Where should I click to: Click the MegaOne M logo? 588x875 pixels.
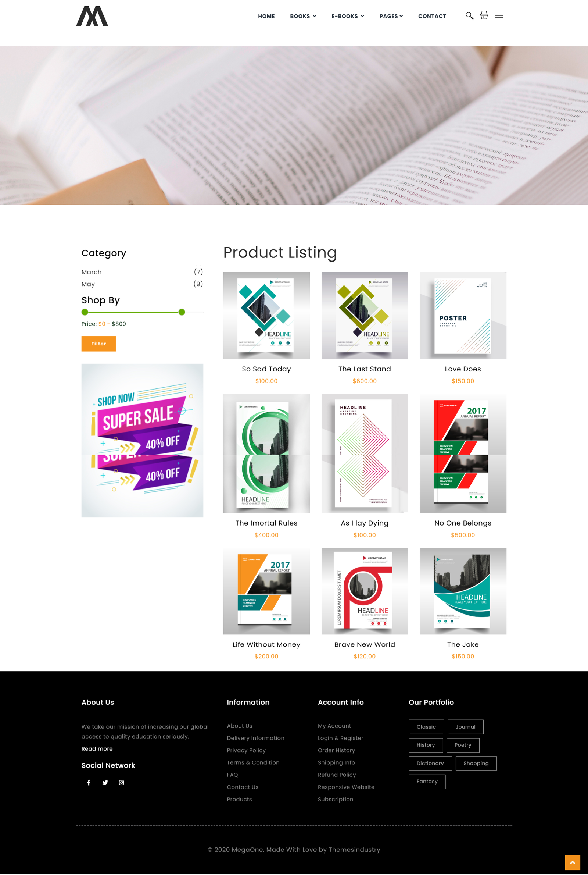click(x=92, y=16)
